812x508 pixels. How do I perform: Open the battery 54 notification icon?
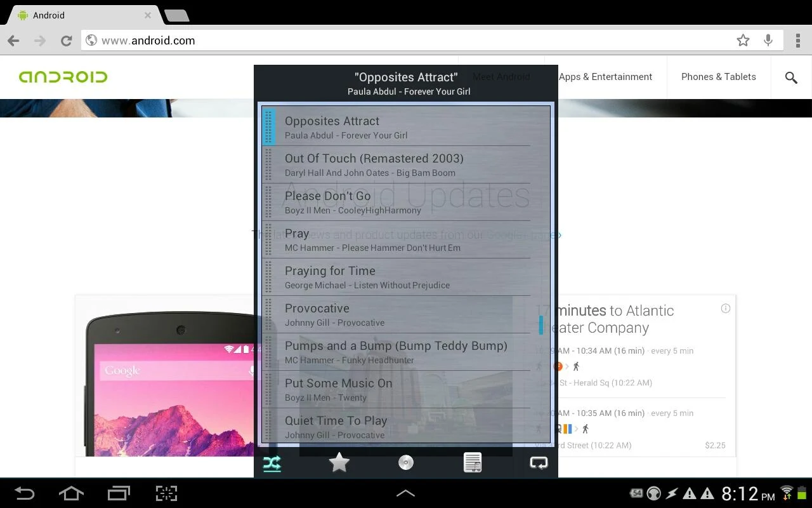point(636,493)
